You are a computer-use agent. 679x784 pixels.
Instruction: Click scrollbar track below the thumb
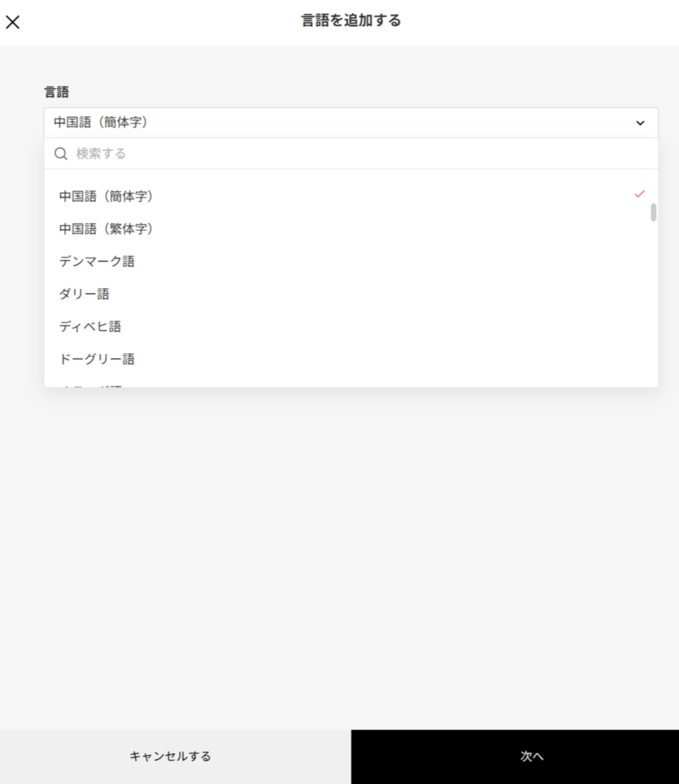coord(653,302)
